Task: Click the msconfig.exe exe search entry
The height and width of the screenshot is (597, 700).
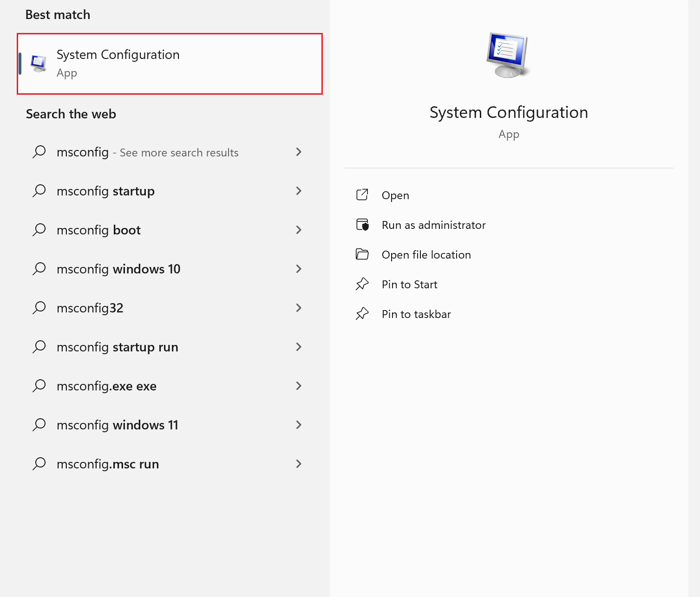Action: pyautogui.click(x=106, y=386)
